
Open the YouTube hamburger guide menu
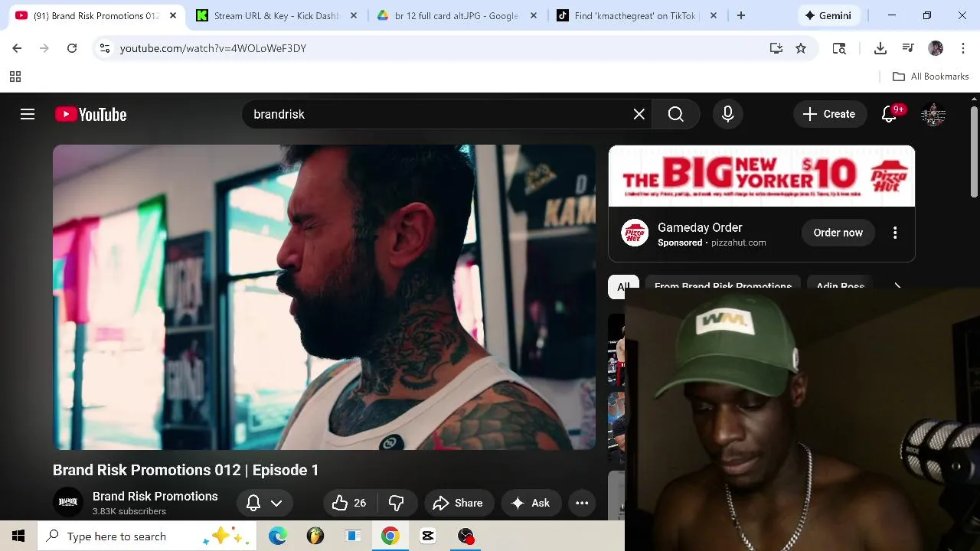coord(28,114)
